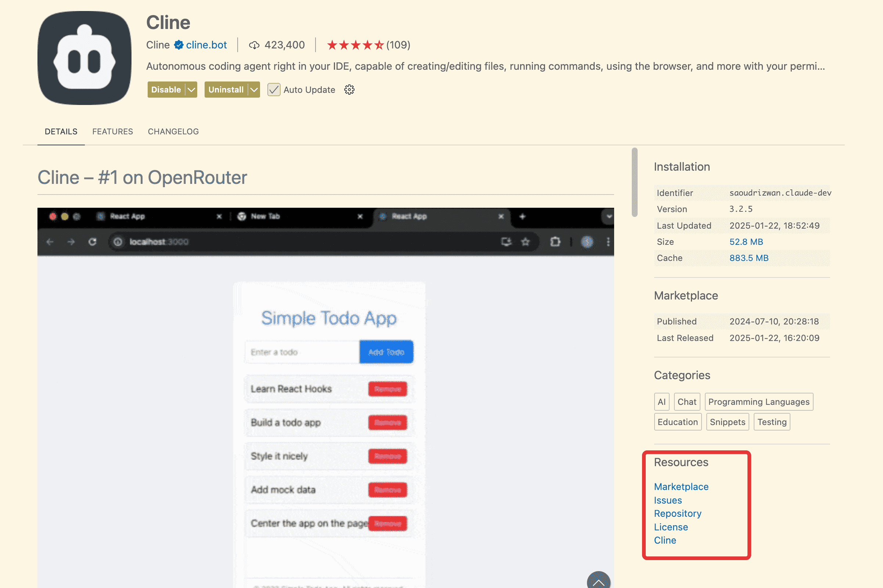Click the Last Released value 2025-01-22, 16:20:09

[x=774, y=338]
